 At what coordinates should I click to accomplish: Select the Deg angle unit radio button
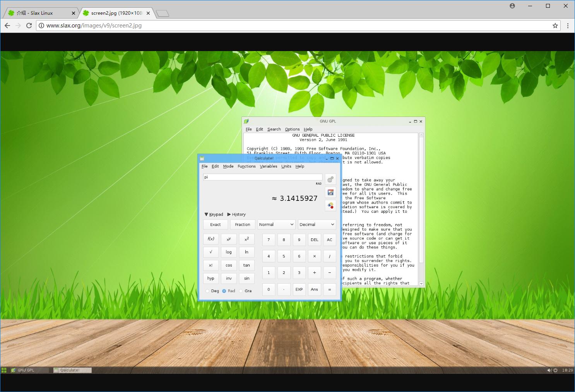tap(207, 291)
